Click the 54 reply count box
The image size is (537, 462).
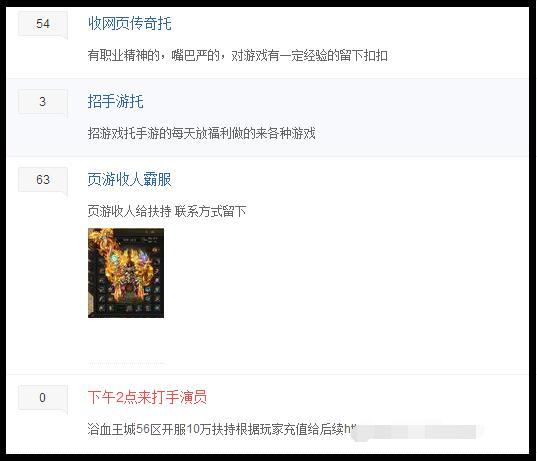pos(43,24)
